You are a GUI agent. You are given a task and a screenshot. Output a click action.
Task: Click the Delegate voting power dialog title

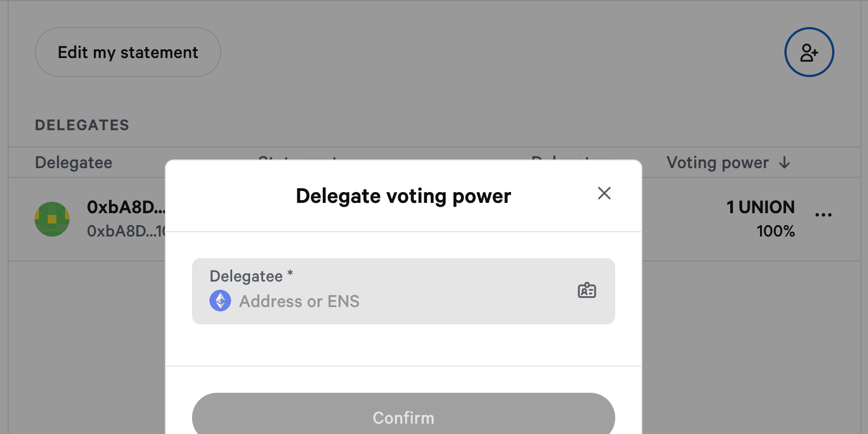(403, 196)
